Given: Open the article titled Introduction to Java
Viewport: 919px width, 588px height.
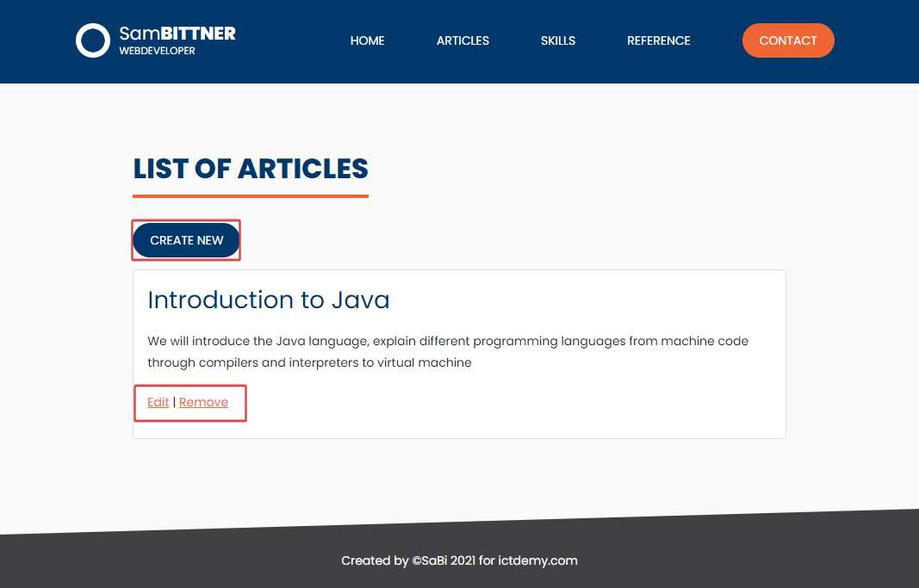Looking at the screenshot, I should (268, 300).
